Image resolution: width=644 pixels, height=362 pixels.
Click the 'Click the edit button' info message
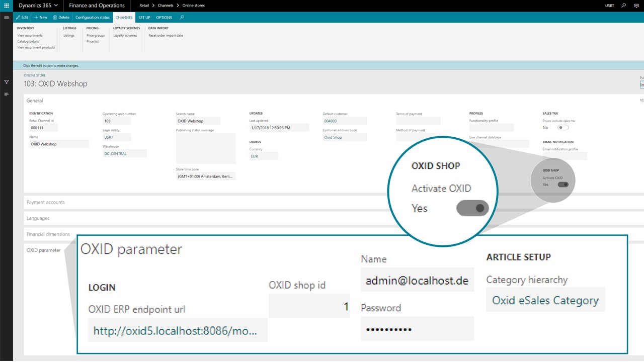tap(51, 65)
